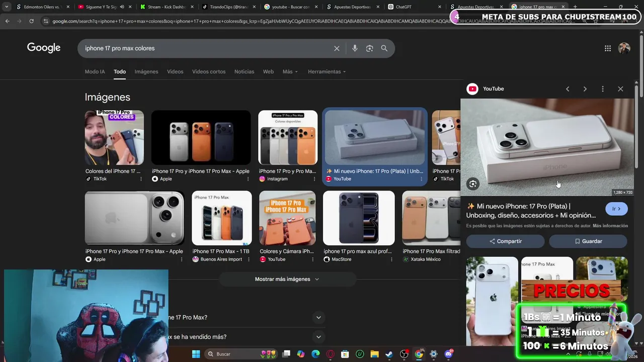Open the Más información link
The image size is (644, 362).
[x=610, y=226]
